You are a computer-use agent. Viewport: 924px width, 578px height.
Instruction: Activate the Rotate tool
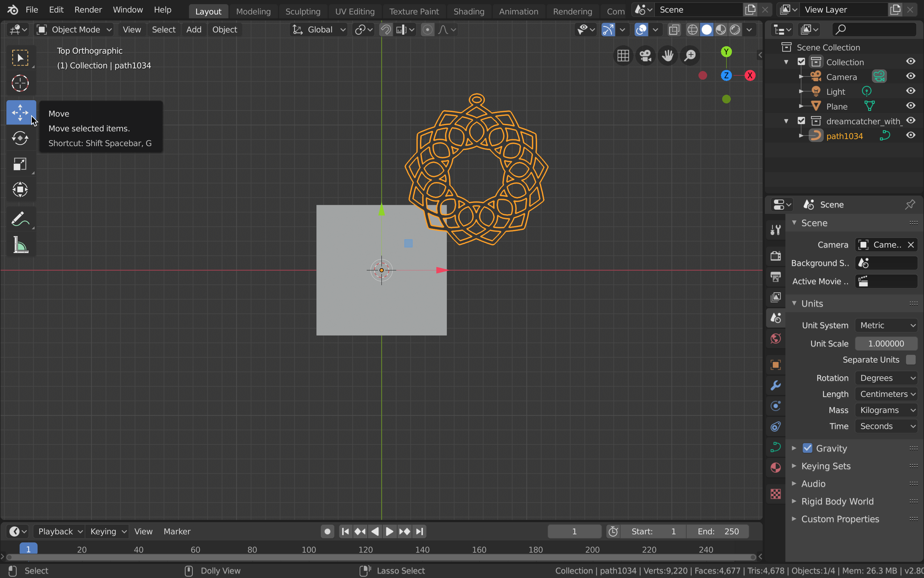point(21,138)
